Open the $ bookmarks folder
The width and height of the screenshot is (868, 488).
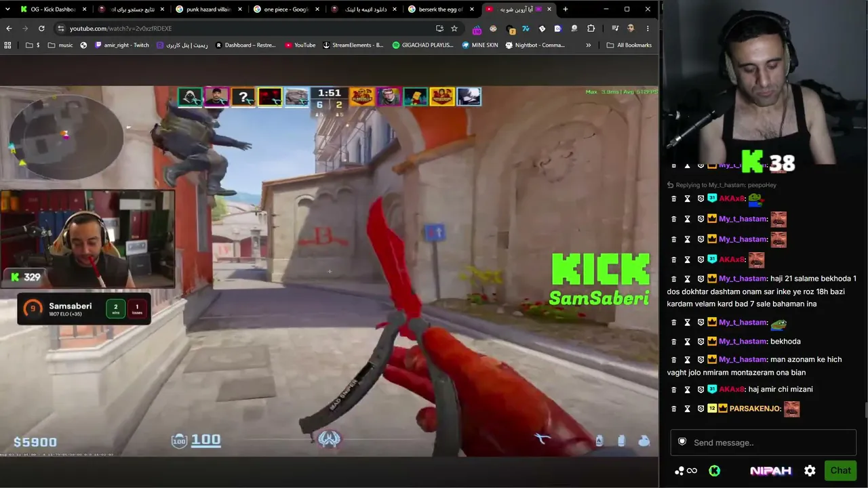[x=32, y=45]
